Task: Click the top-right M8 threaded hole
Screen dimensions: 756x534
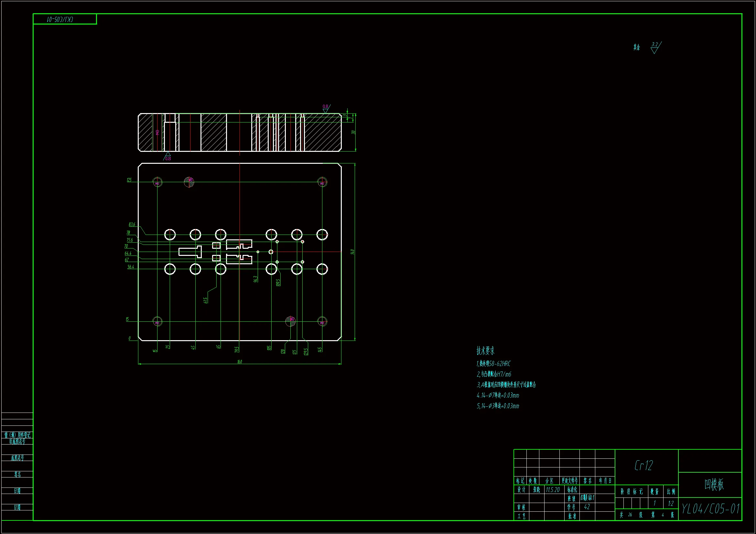Action: 322,182
